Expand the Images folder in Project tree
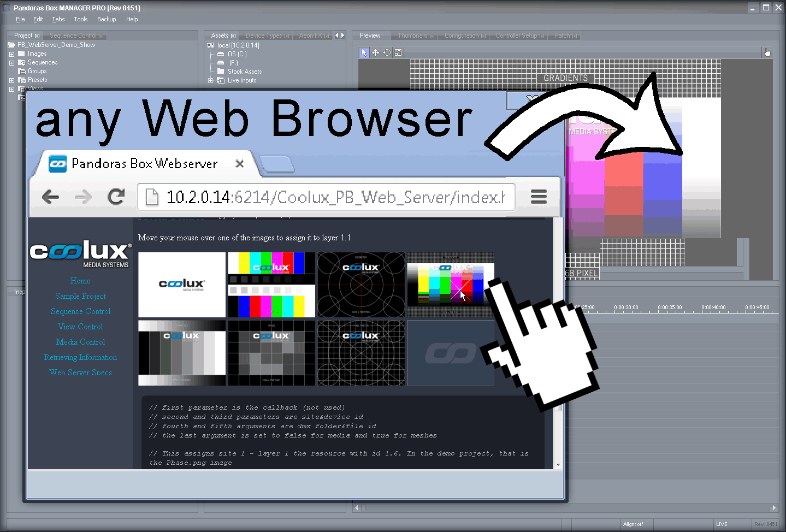Image resolution: width=786 pixels, height=532 pixels. coord(11,54)
